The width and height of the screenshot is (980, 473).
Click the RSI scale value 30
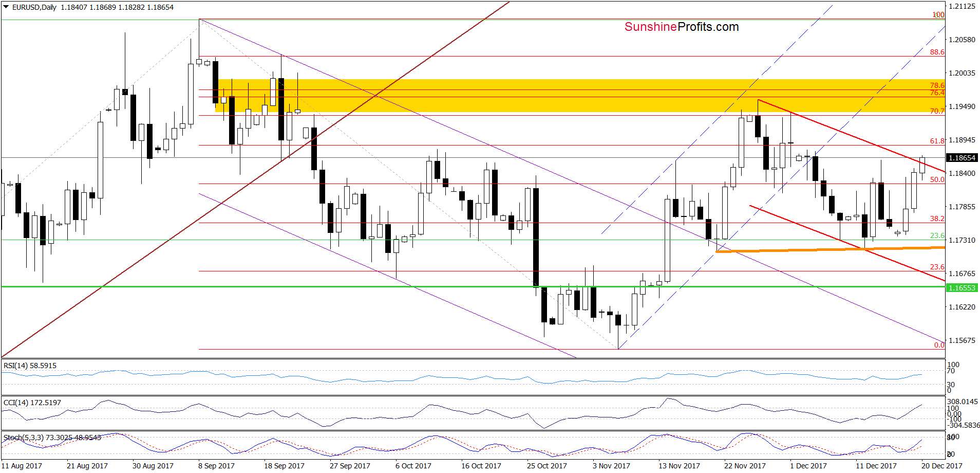pos(951,384)
